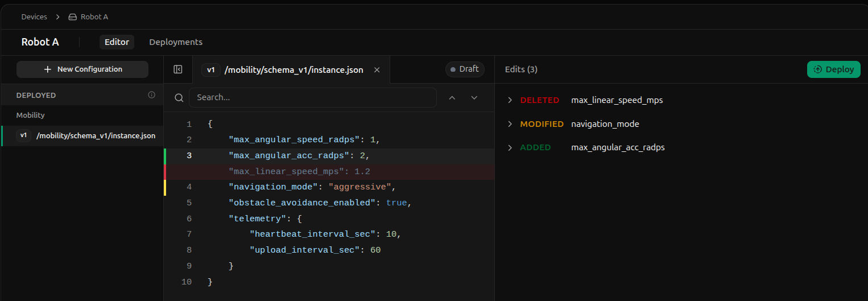
Task: Jump to next search result arrow
Action: coord(474,98)
